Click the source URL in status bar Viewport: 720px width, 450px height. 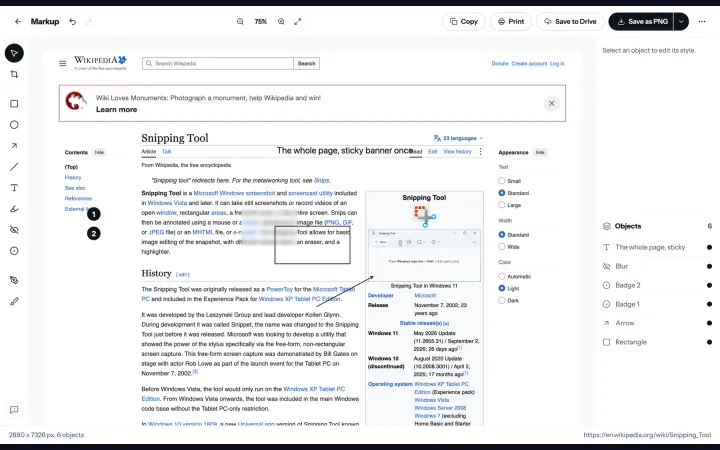[x=647, y=435]
